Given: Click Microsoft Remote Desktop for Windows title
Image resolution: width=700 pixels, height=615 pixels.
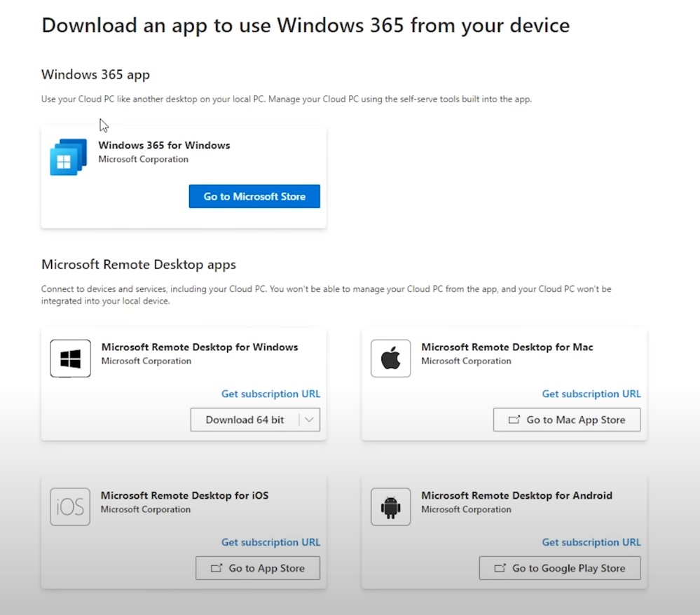Looking at the screenshot, I should point(200,347).
